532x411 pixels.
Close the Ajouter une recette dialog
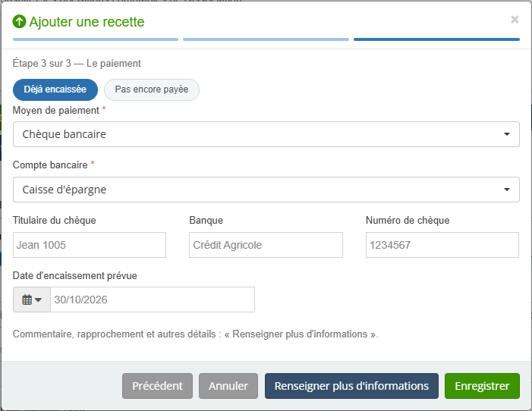pos(515,20)
